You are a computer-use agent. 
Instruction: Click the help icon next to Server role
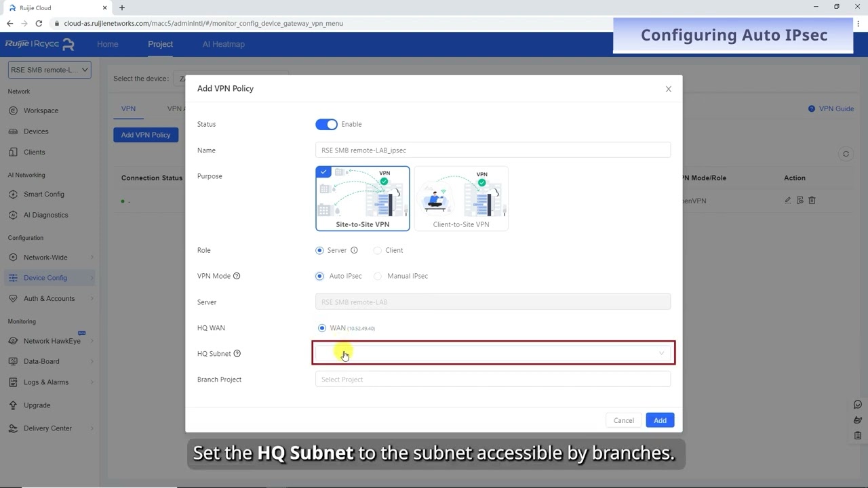coord(354,250)
